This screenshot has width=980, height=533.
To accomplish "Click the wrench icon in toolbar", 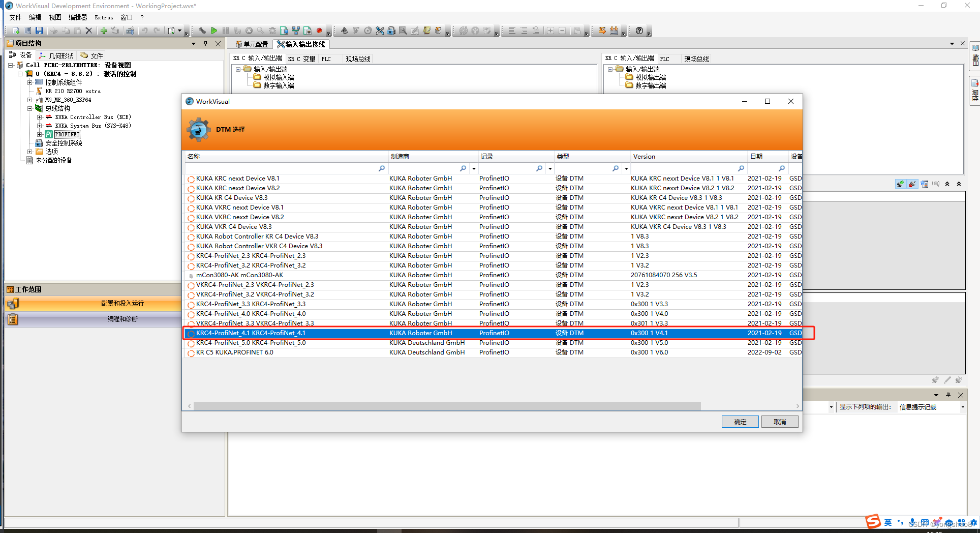I will click(x=202, y=31).
